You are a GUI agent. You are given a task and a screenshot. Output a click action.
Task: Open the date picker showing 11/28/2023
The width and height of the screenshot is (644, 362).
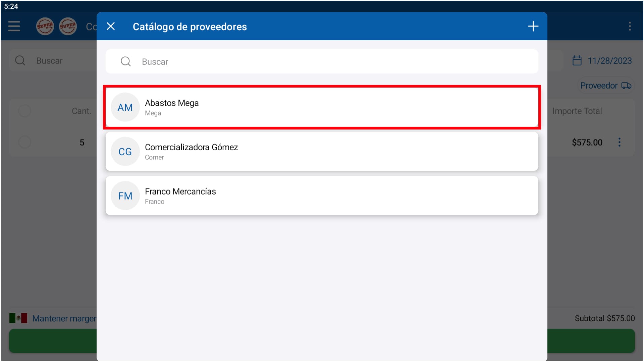[x=602, y=61]
